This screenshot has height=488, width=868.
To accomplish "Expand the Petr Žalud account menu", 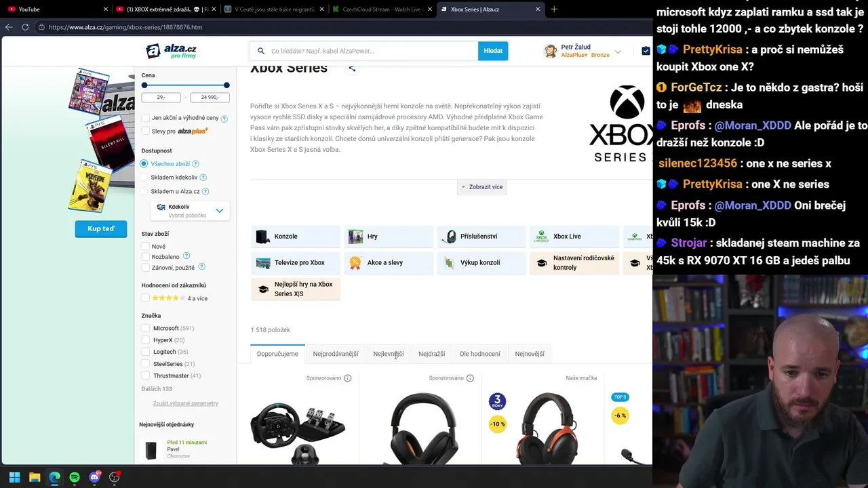I will (x=618, y=52).
